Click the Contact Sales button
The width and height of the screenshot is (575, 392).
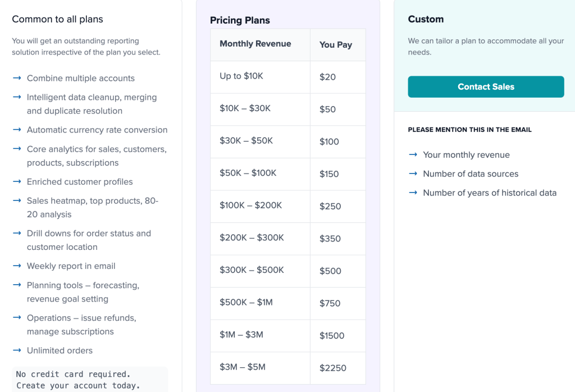click(486, 87)
